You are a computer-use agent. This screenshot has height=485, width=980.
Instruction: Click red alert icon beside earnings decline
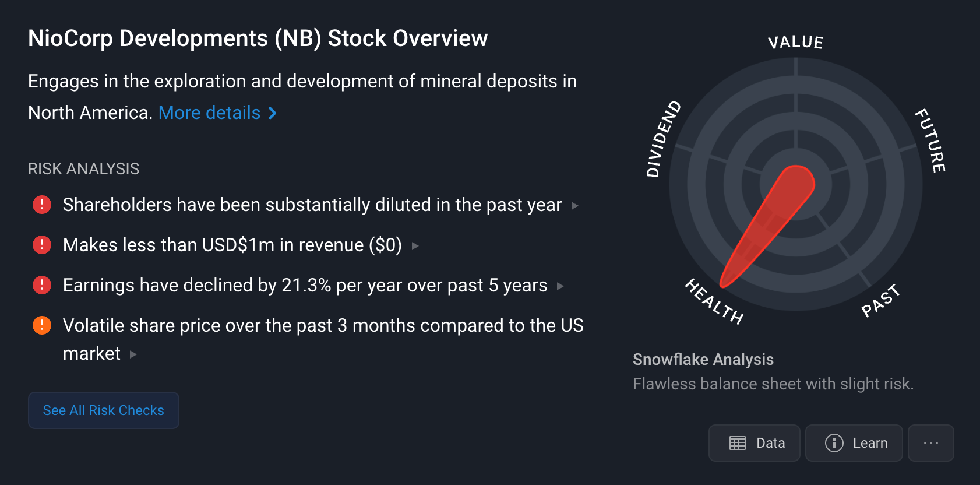[x=42, y=285]
